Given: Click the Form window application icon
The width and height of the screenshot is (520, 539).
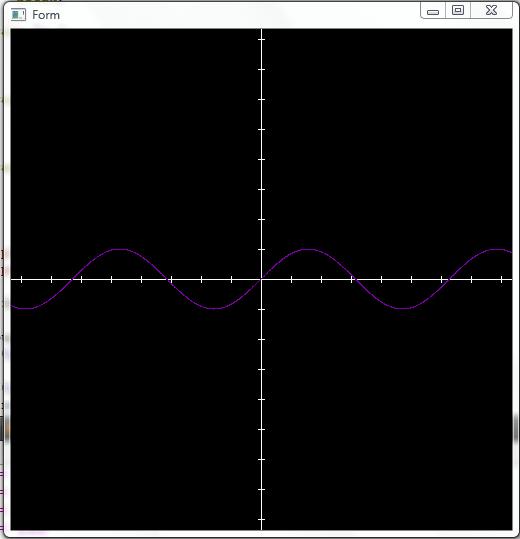Looking at the screenshot, I should tap(18, 15).
